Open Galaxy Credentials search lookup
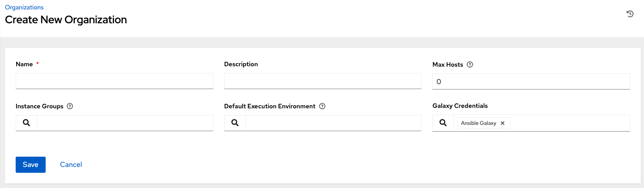644x188 pixels. pos(443,123)
